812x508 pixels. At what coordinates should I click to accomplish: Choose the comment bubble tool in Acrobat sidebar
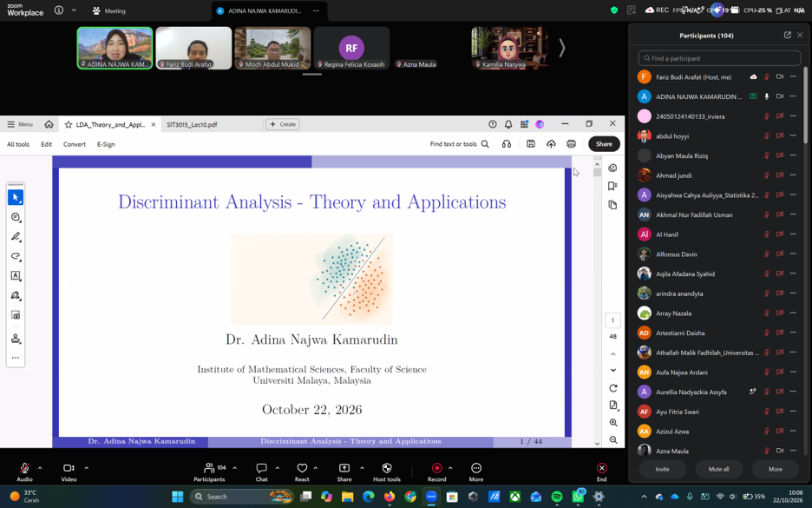click(x=16, y=217)
